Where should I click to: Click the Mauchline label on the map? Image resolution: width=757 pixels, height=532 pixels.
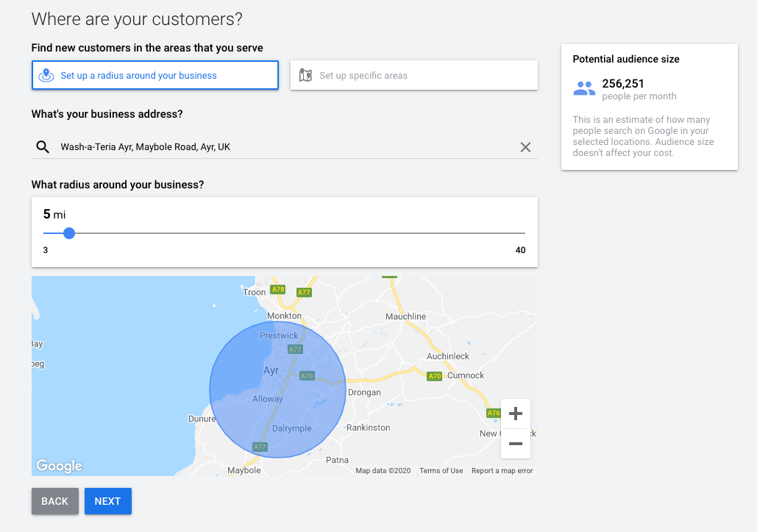(x=405, y=316)
